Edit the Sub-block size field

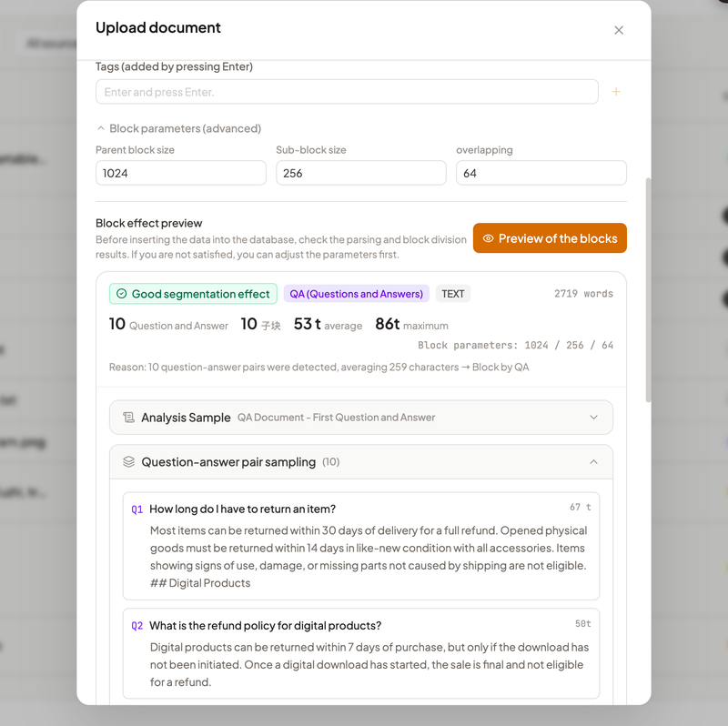[361, 173]
